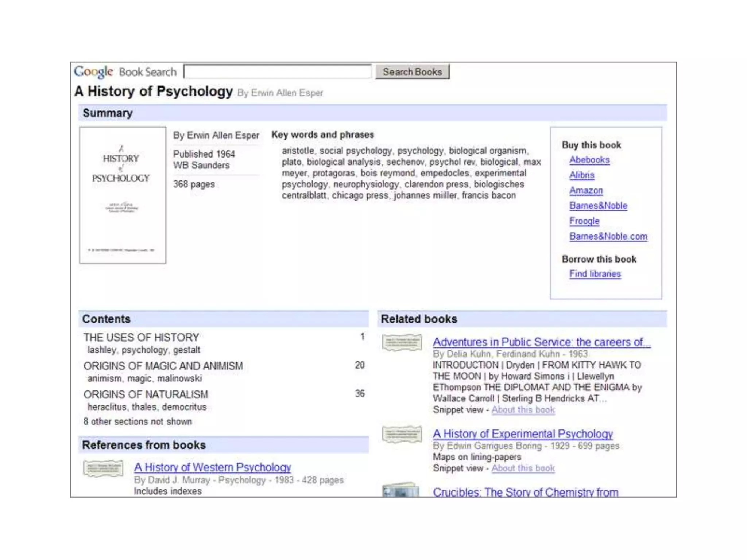Buy this book on Amazon
The height and width of the screenshot is (560, 747).
(x=586, y=190)
